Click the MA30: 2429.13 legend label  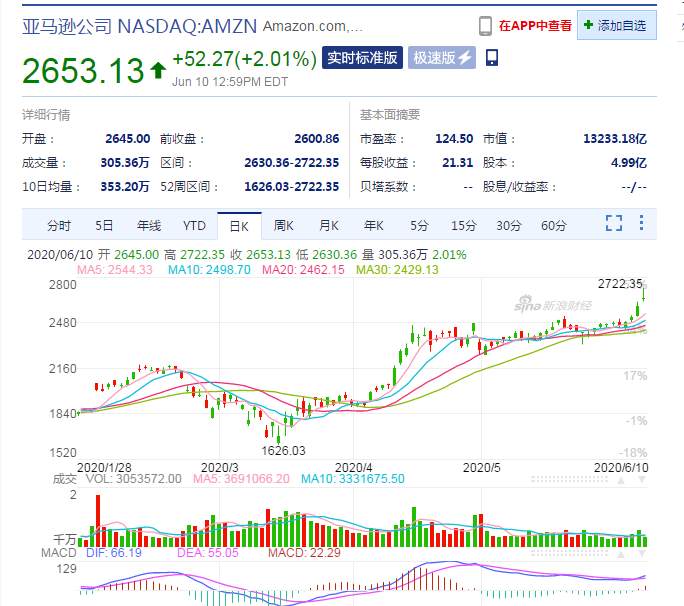(397, 270)
